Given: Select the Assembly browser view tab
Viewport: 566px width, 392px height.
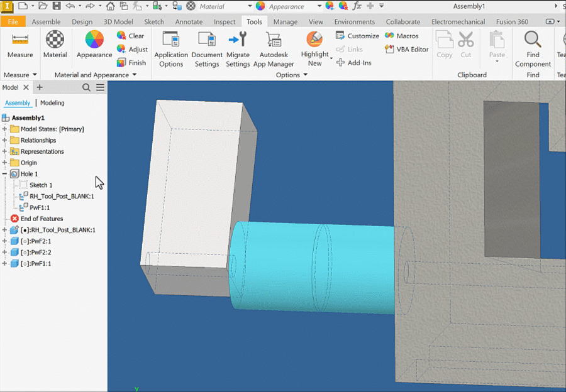Looking at the screenshot, I should [18, 103].
